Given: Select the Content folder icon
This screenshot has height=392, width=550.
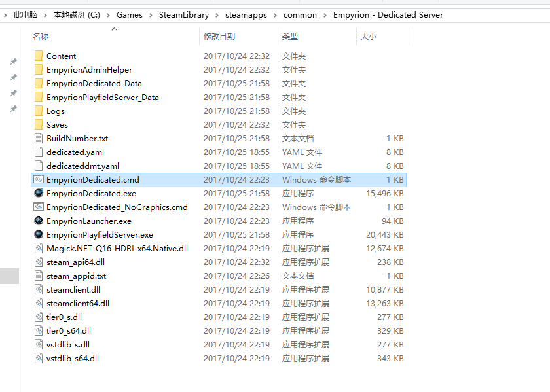Looking at the screenshot, I should pos(39,56).
